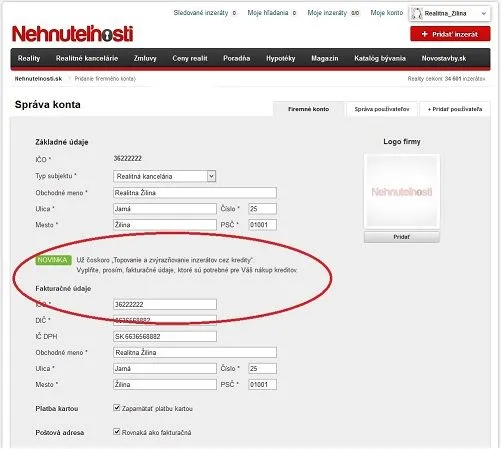Click the IČ DPH input field
This screenshot has width=502, height=449.
coord(165,336)
